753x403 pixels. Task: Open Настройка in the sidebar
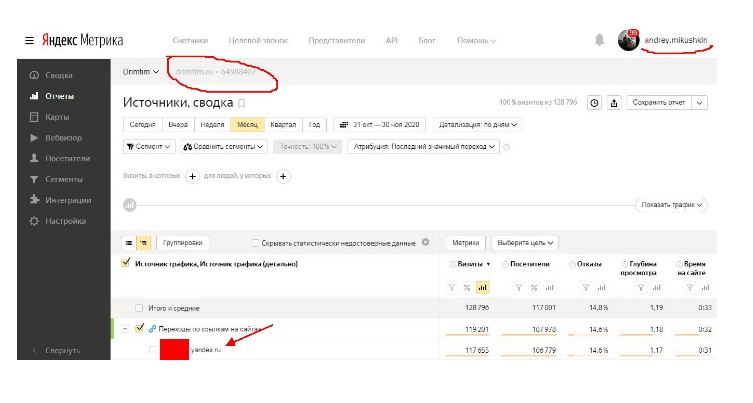[58, 221]
